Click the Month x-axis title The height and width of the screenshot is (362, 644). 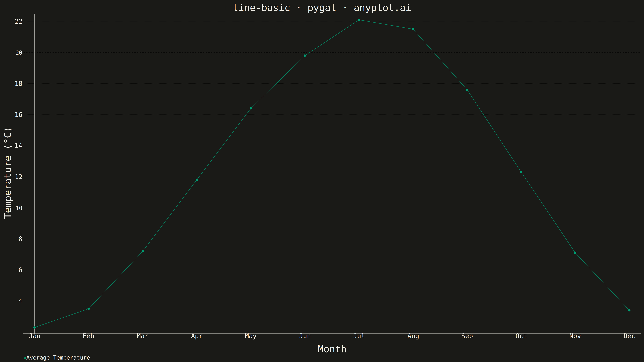(x=332, y=349)
